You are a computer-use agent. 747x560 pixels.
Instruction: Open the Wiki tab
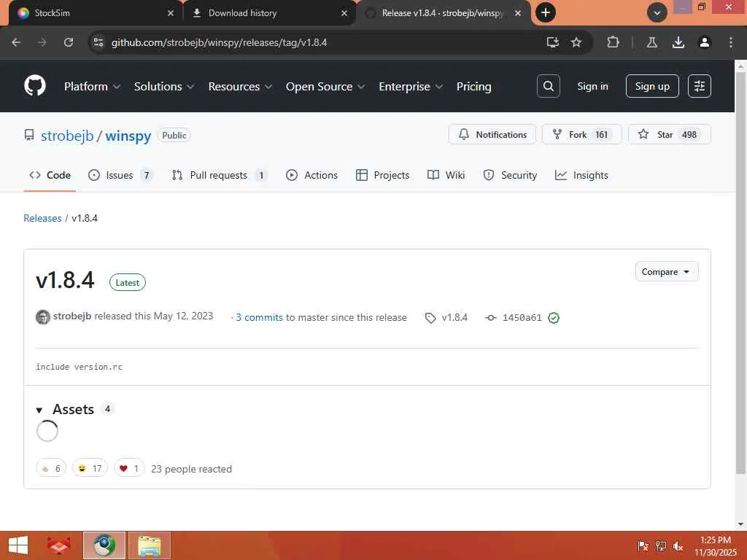[446, 175]
